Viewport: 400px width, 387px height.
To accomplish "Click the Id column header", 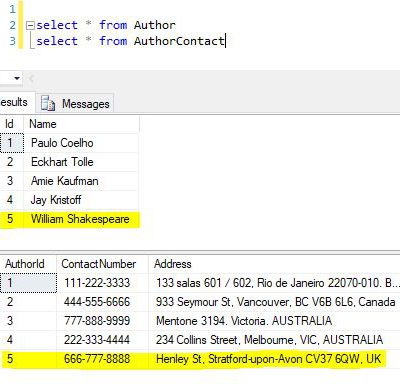I will point(11,124).
